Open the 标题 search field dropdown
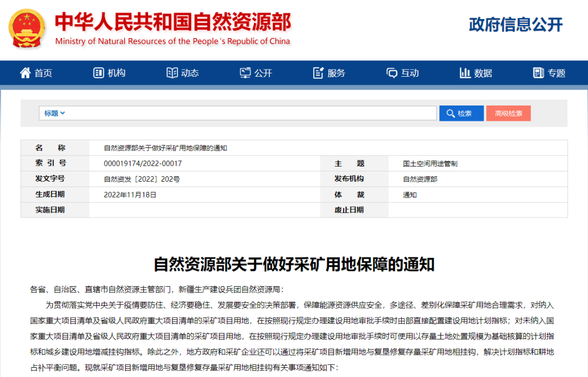 (x=55, y=113)
